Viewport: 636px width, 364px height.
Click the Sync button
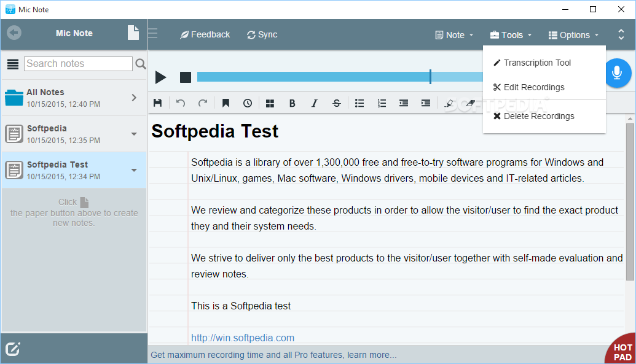click(x=262, y=35)
